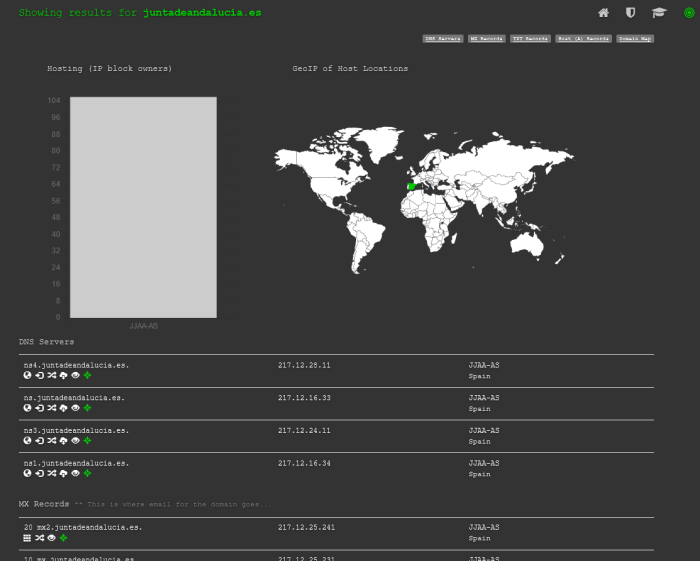The height and width of the screenshot is (561, 700).
Task: Click IP address 217.12.24.11
Action: [x=304, y=430]
